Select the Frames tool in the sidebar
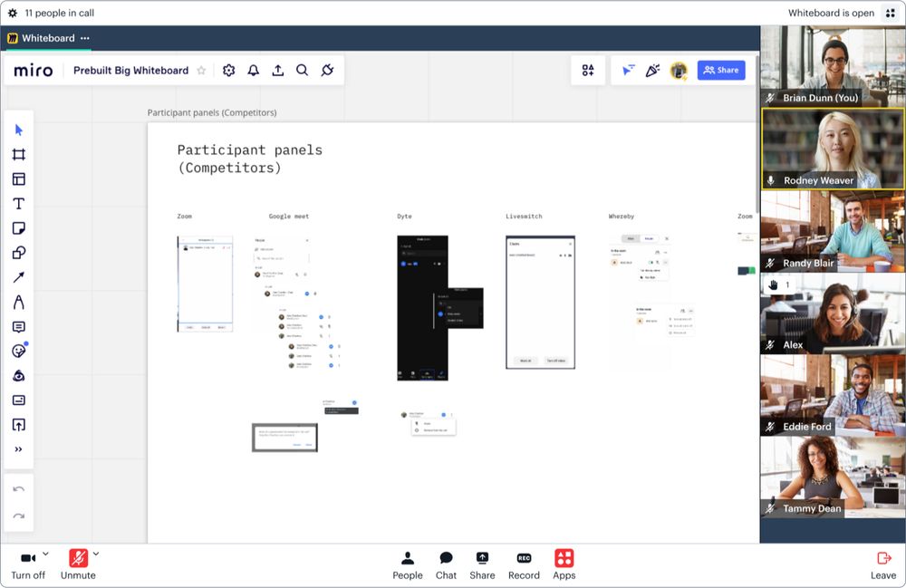This screenshot has height=588, width=906. coord(18,154)
